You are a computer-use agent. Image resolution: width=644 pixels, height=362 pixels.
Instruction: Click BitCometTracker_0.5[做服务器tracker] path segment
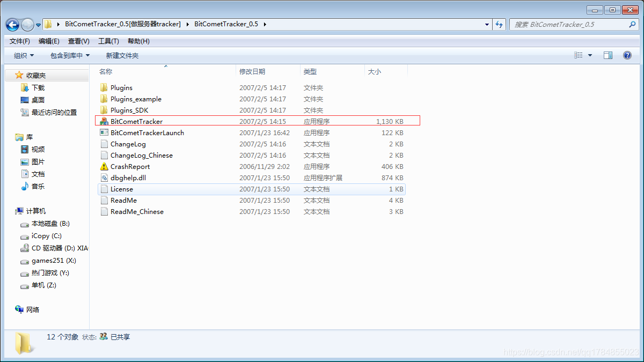pyautogui.click(x=122, y=24)
